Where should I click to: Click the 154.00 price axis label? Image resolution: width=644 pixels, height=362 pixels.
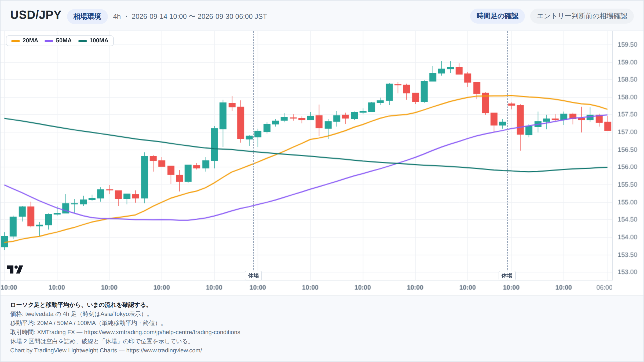(x=627, y=237)
